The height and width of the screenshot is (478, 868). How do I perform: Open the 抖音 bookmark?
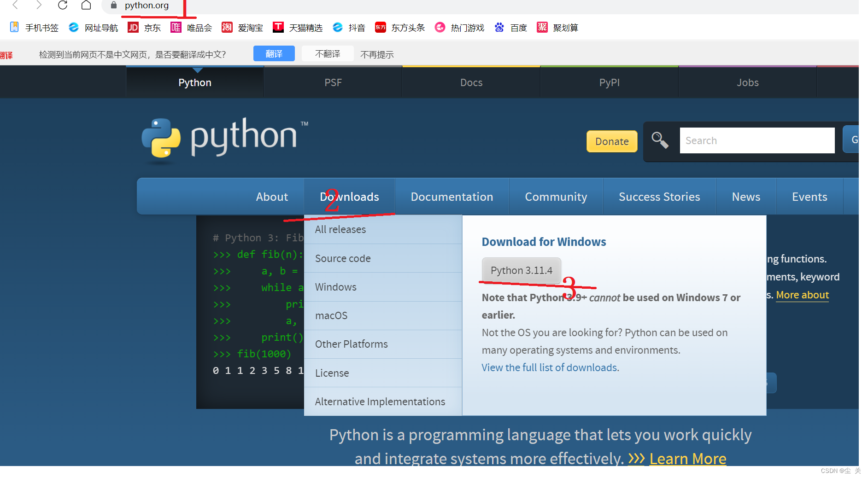[349, 28]
